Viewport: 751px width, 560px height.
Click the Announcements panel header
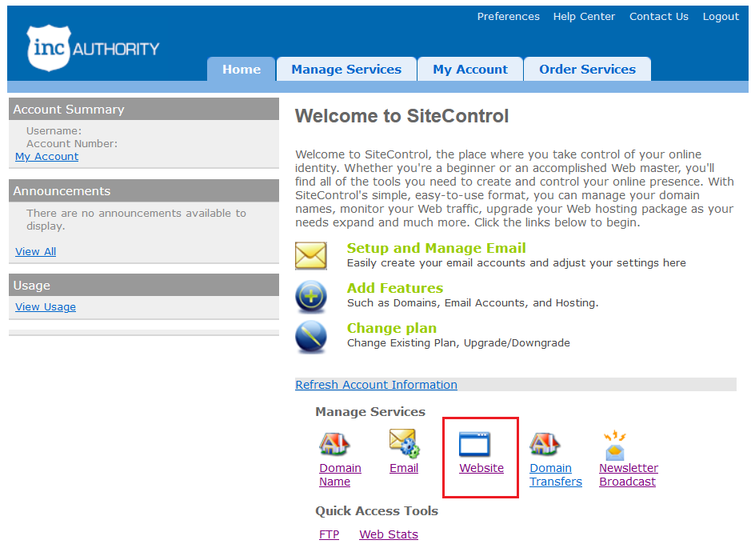[144, 190]
